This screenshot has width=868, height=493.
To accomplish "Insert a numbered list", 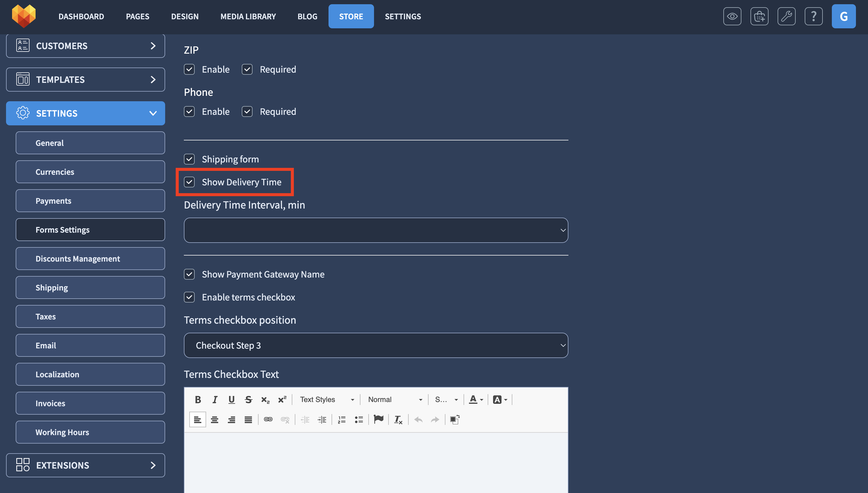I will (x=342, y=420).
